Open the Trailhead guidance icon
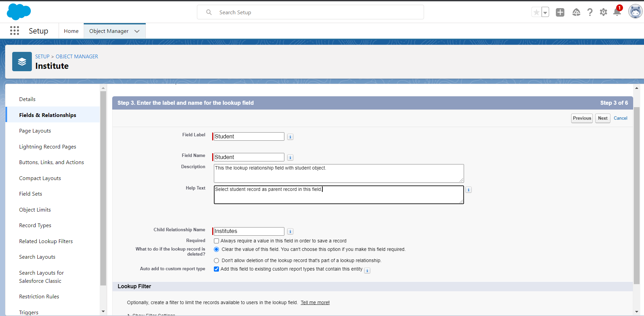 576,12
